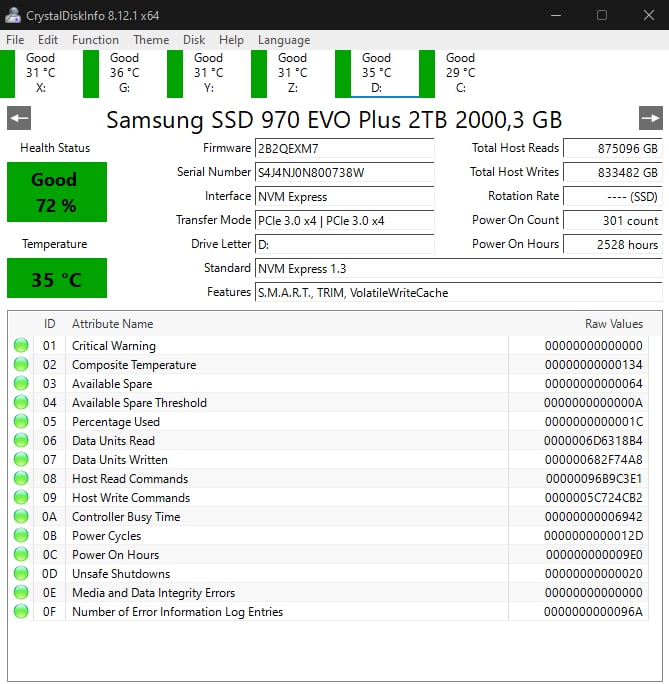The height and width of the screenshot is (684, 669).
Task: Click the Standard field NVM Express 1.3
Action: click(459, 268)
